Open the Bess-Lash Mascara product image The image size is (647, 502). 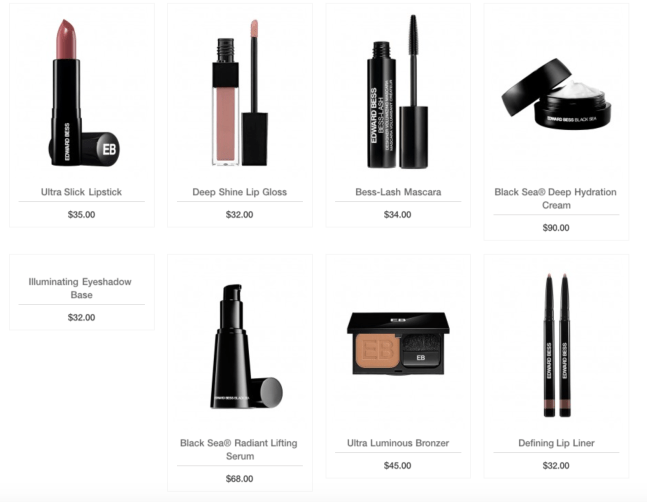(x=398, y=92)
